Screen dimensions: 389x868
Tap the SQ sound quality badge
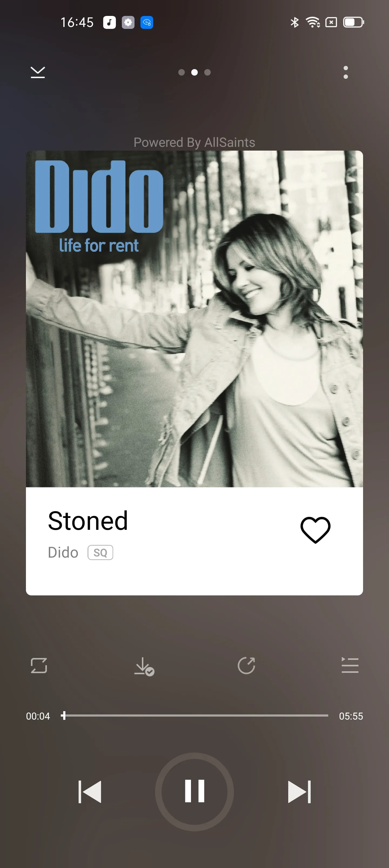[x=100, y=552]
